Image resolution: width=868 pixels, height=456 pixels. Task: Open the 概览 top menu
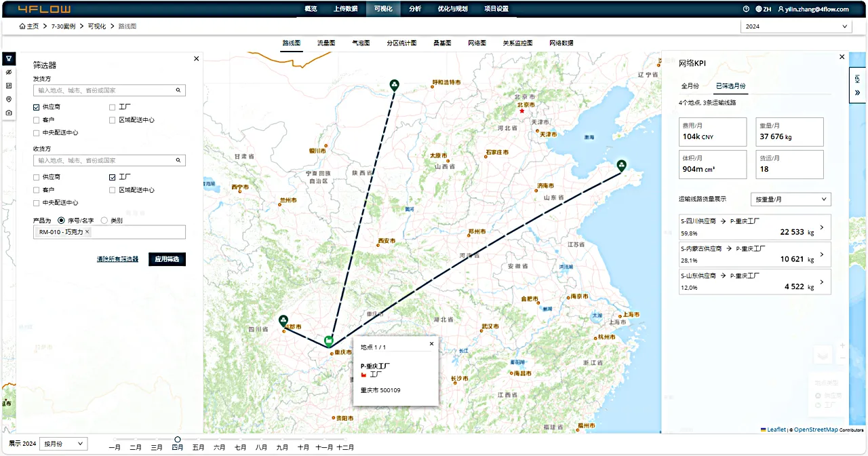[311, 9]
